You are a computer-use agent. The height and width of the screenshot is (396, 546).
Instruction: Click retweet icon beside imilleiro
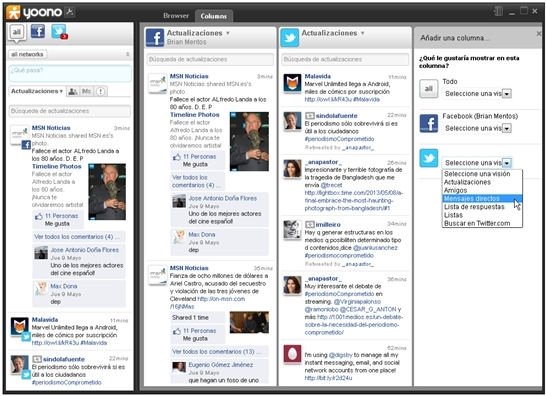[309, 225]
